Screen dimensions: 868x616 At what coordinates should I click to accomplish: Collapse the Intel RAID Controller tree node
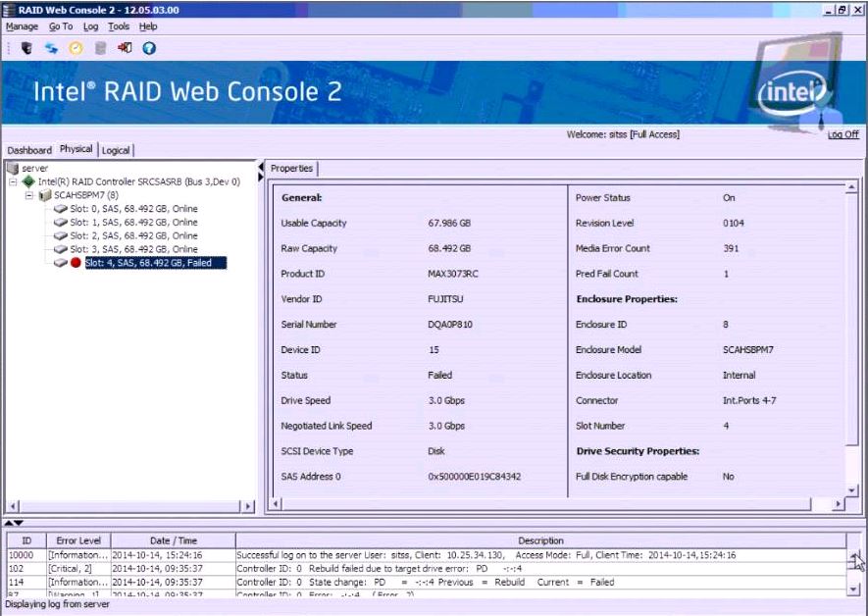[14, 181]
